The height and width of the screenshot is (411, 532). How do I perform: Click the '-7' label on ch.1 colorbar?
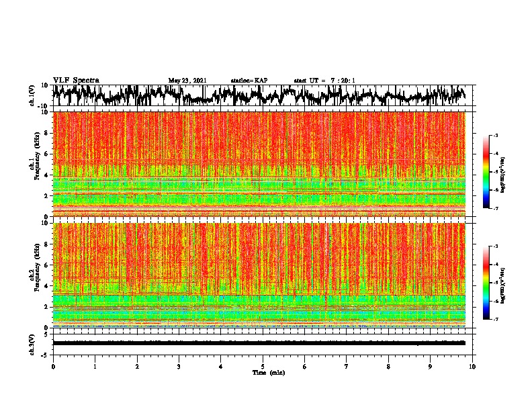point(495,208)
